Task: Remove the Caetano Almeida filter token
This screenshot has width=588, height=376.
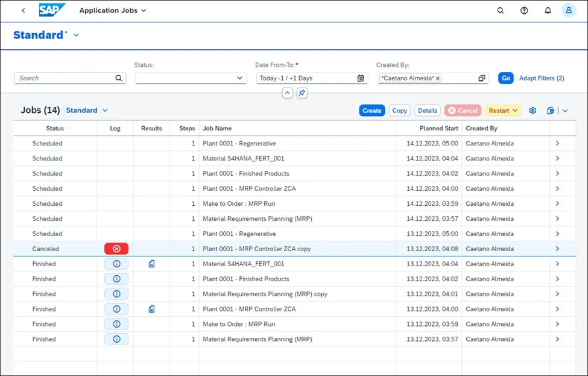Action: coord(438,78)
